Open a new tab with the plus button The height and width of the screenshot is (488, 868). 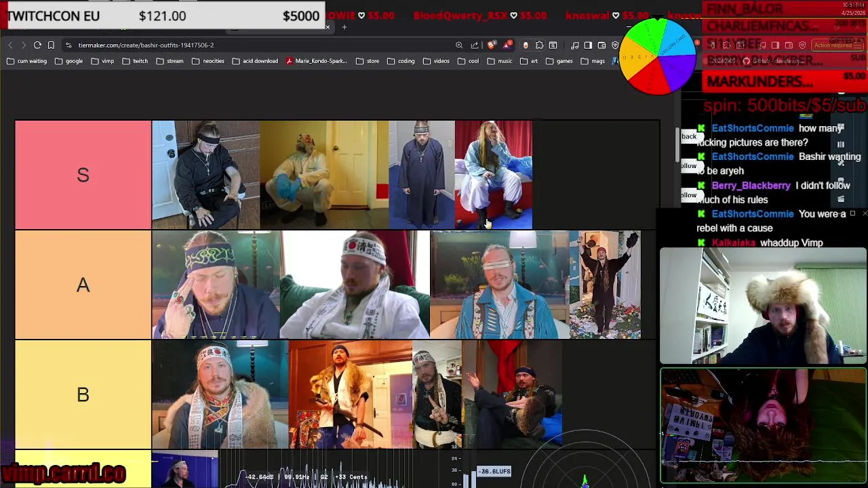[344, 27]
